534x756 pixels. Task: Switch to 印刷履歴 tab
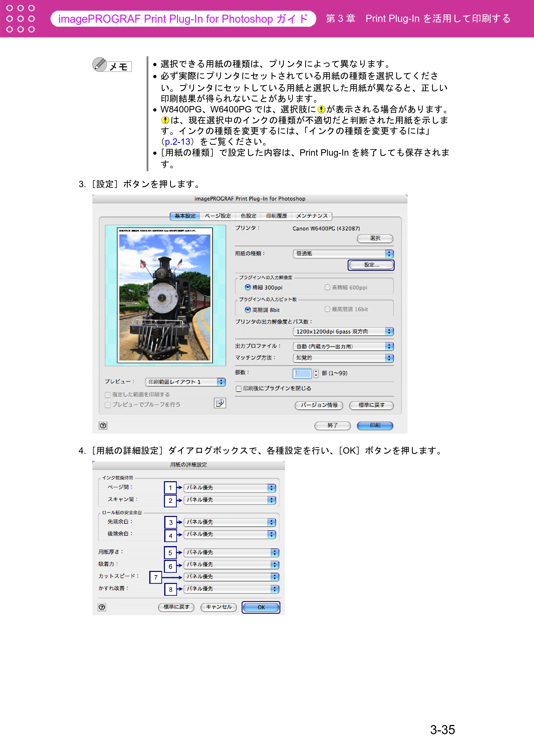277,216
